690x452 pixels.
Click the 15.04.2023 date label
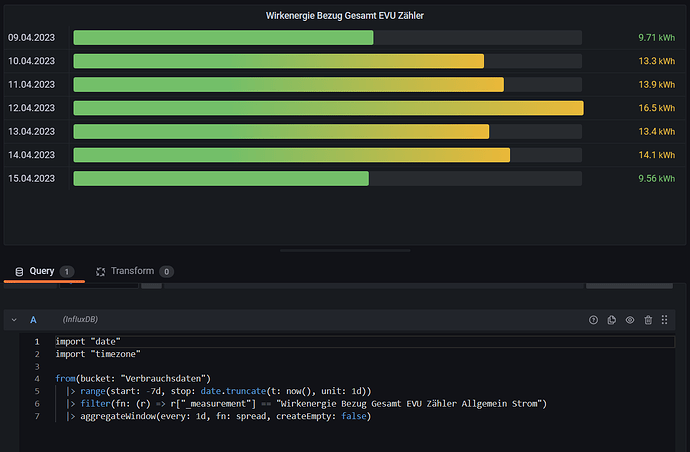31,178
